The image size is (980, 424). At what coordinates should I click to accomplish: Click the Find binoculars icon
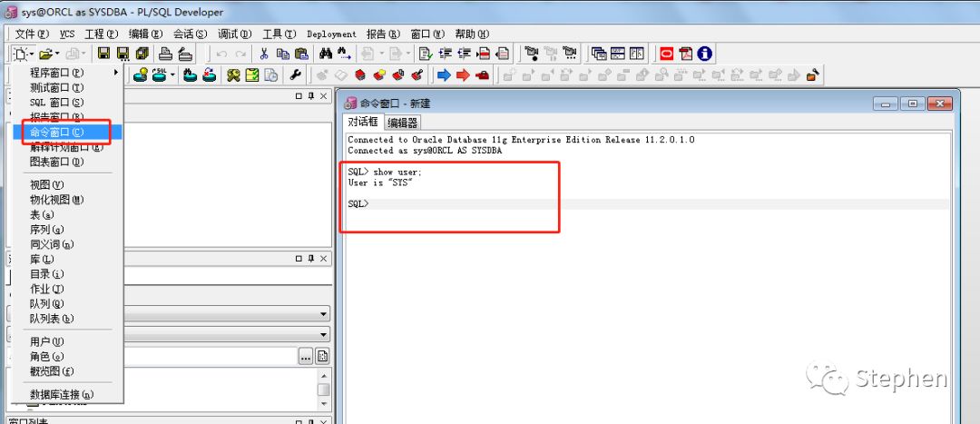326,54
